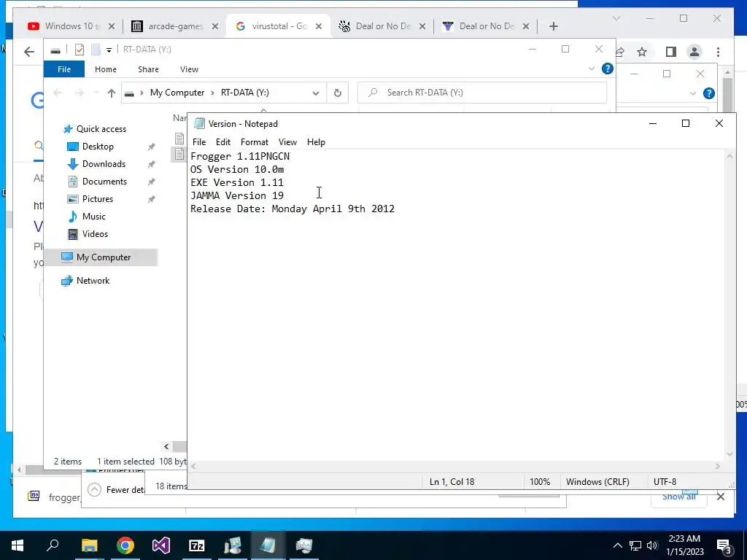
Task: Open the Windows Start menu
Action: click(x=18, y=545)
